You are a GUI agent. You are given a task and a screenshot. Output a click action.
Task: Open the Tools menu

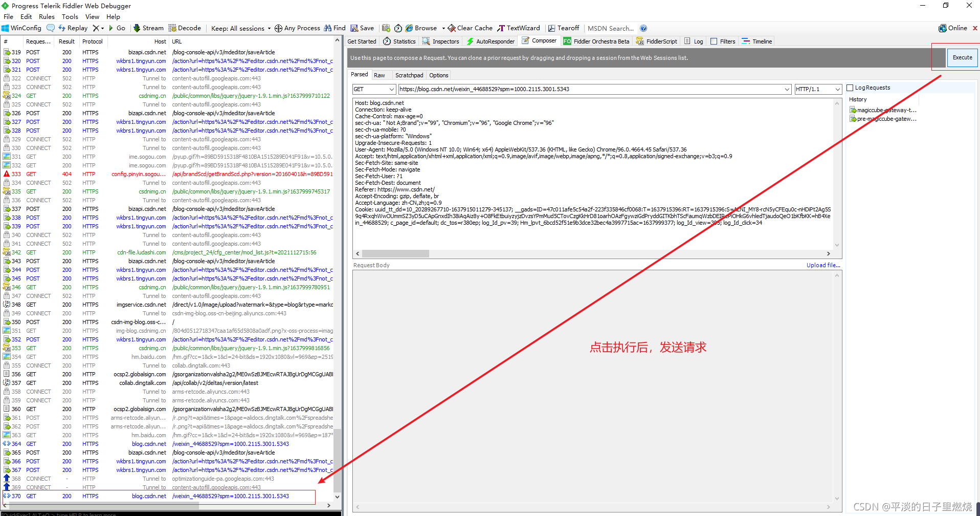tap(70, 16)
